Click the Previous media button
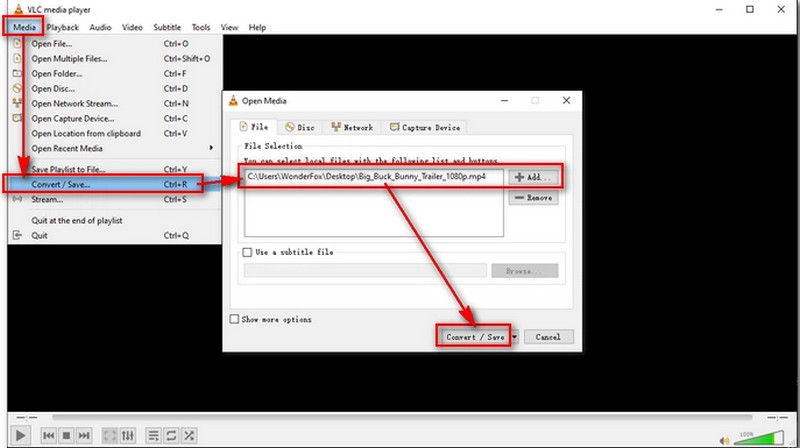 [x=47, y=436]
